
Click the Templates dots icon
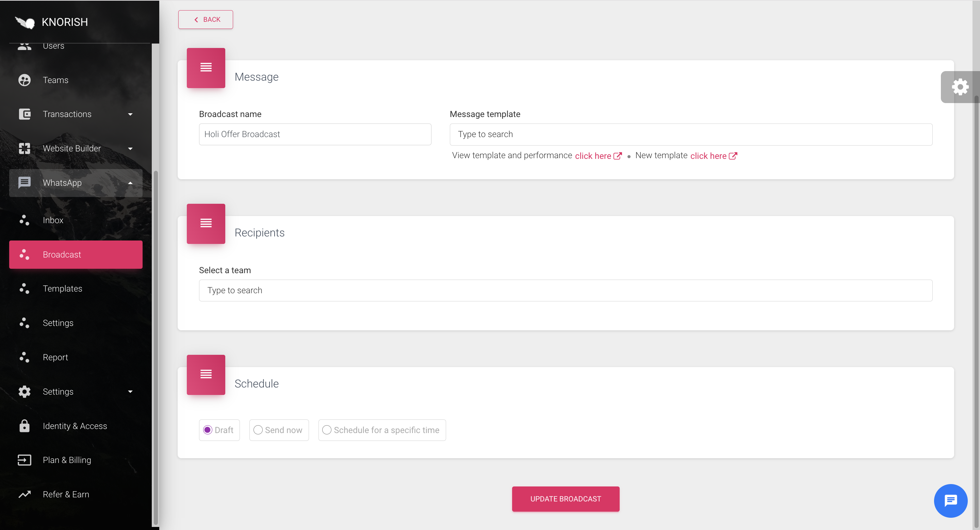coord(24,288)
